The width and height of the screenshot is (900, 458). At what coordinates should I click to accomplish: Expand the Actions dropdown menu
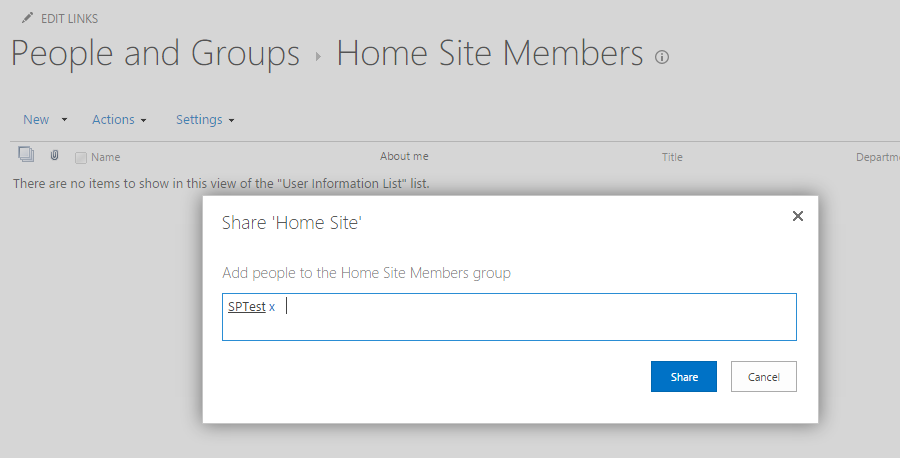pyautogui.click(x=119, y=120)
